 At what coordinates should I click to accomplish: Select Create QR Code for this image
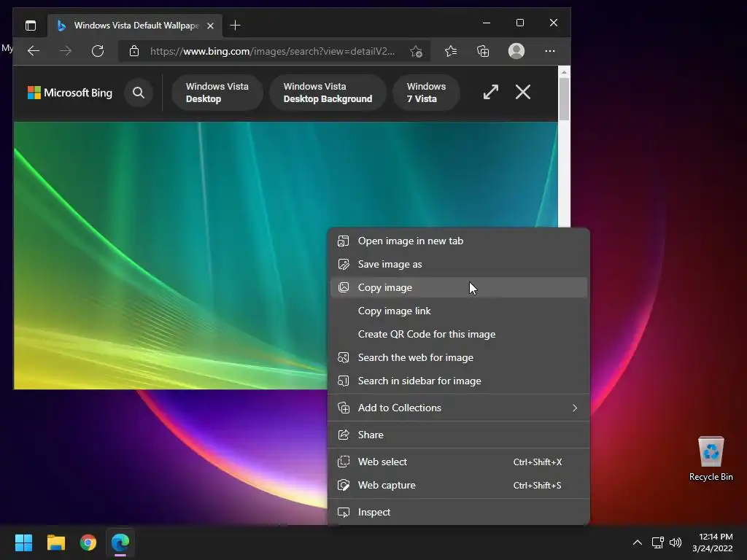coord(458,334)
